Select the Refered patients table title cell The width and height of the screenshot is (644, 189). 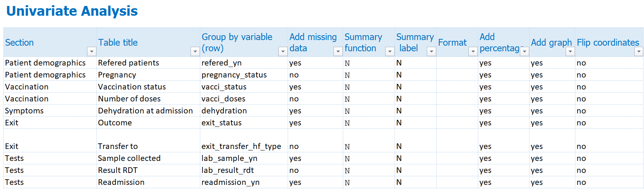(x=148, y=63)
